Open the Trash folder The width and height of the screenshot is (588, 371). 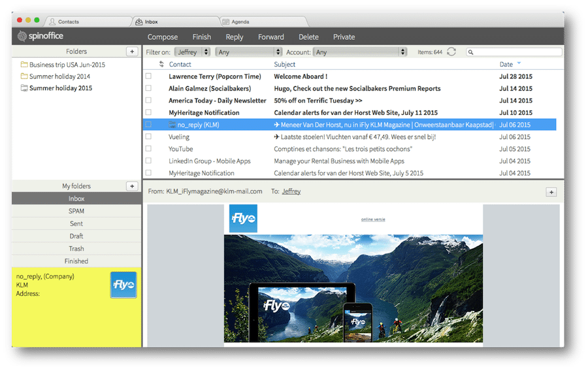tap(76, 248)
